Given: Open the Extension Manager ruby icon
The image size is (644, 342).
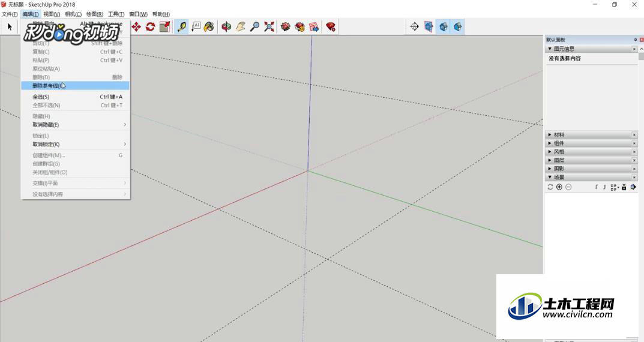Looking at the screenshot, I should tap(331, 27).
